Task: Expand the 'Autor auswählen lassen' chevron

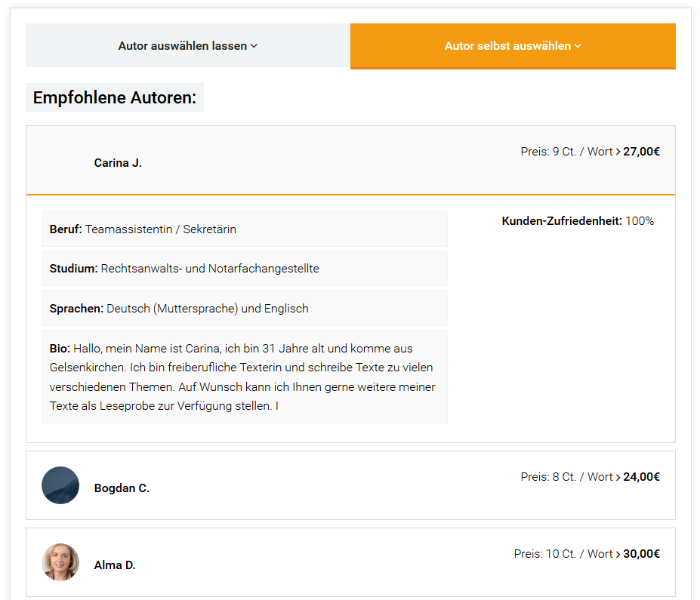Action: (x=254, y=46)
